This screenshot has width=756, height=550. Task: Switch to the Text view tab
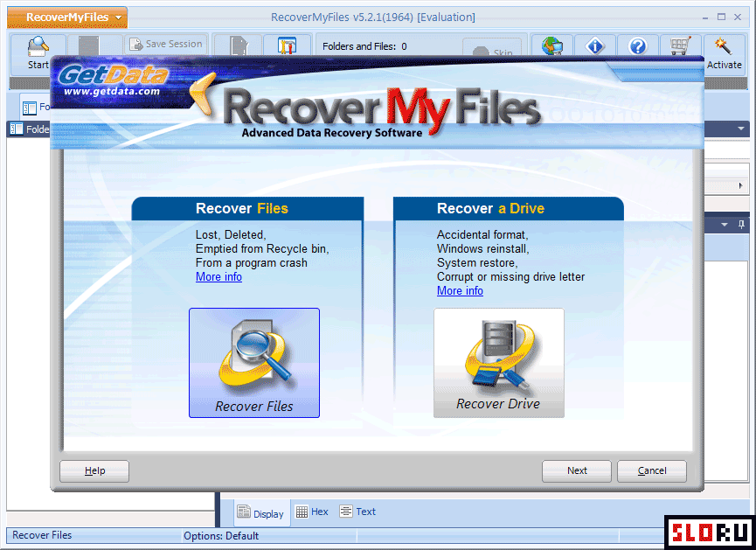357,512
